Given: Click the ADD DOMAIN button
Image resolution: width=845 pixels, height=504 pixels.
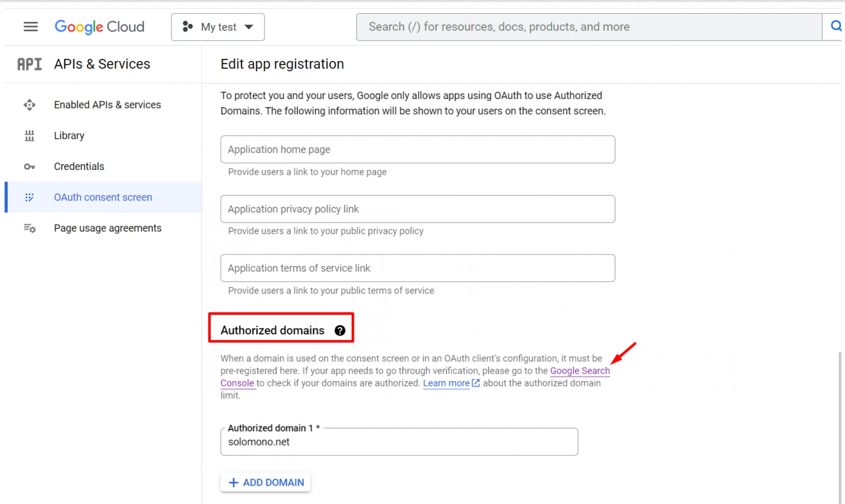Looking at the screenshot, I should [266, 482].
